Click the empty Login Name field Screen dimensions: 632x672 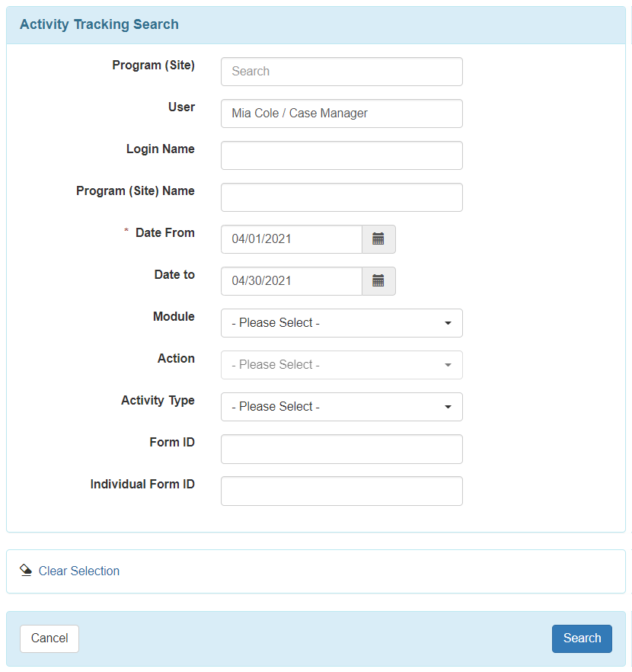point(341,155)
